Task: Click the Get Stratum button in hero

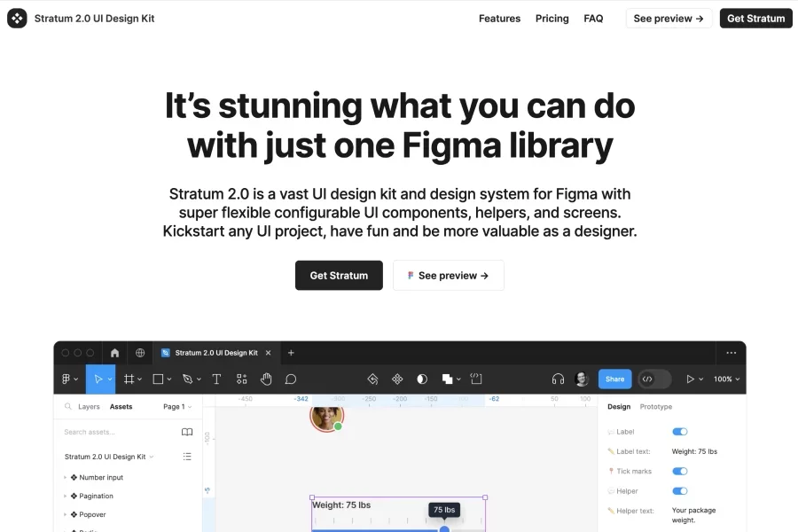Action: point(339,275)
